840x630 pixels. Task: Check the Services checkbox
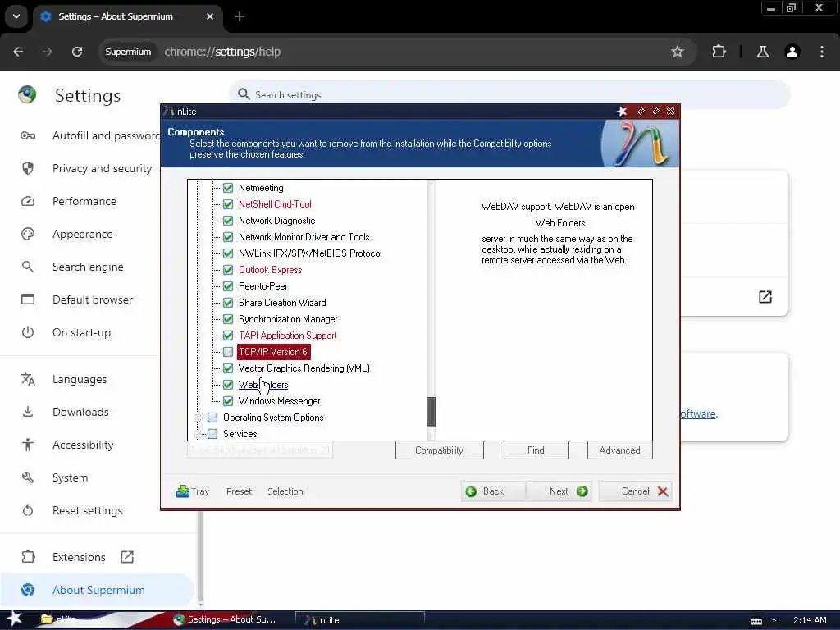tap(212, 434)
